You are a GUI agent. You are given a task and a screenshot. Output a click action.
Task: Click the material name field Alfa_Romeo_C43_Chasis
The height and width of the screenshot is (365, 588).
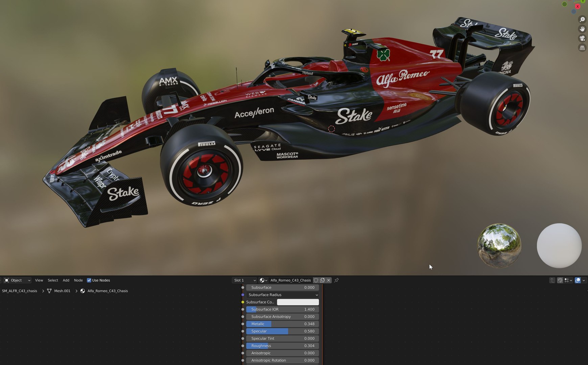[x=290, y=280]
